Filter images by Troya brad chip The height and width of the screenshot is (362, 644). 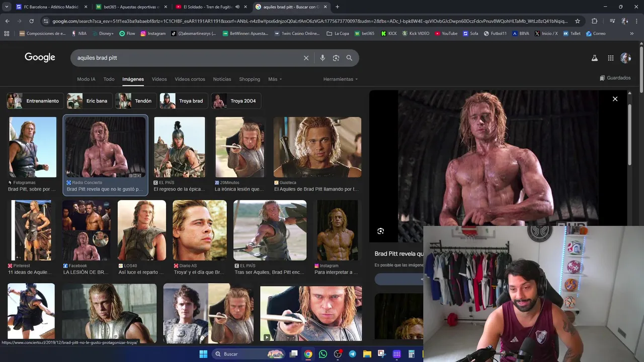pyautogui.click(x=184, y=101)
